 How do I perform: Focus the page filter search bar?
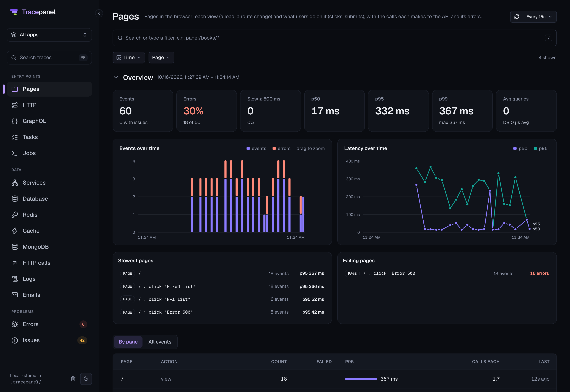[334, 38]
